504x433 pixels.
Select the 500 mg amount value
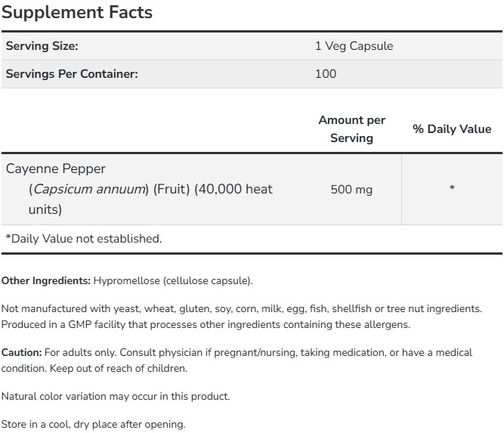click(x=351, y=190)
